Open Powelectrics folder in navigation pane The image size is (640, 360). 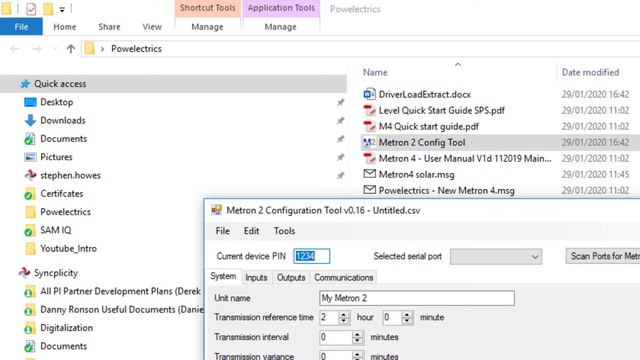(65, 212)
